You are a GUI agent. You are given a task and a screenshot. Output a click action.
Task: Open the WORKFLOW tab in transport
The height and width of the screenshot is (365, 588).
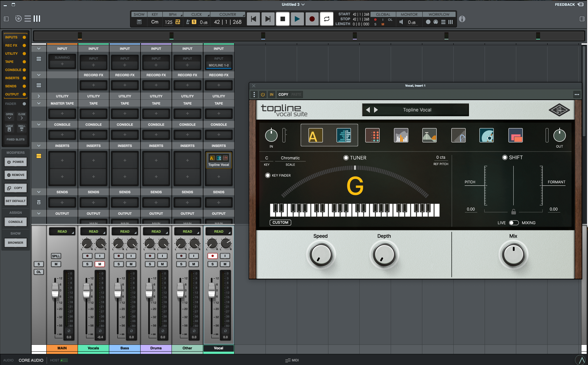pos(439,14)
